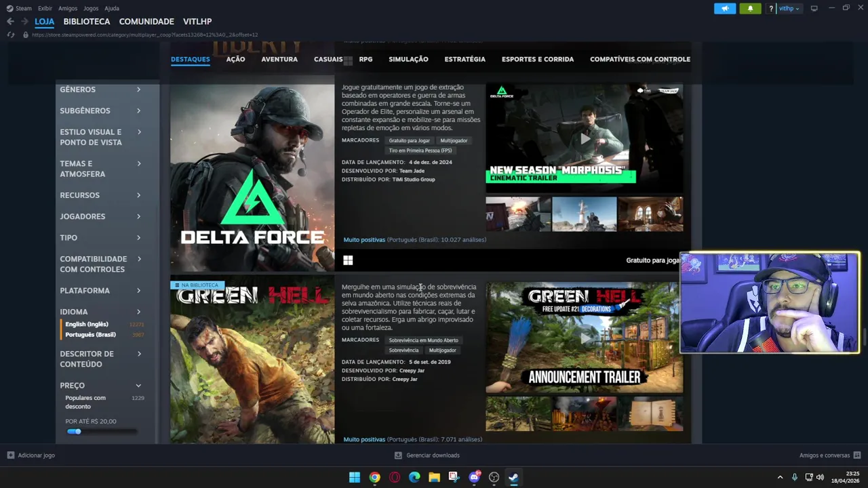Open Snipping Tool from the taskbar
Image resolution: width=868 pixels, height=488 pixels.
click(454, 477)
